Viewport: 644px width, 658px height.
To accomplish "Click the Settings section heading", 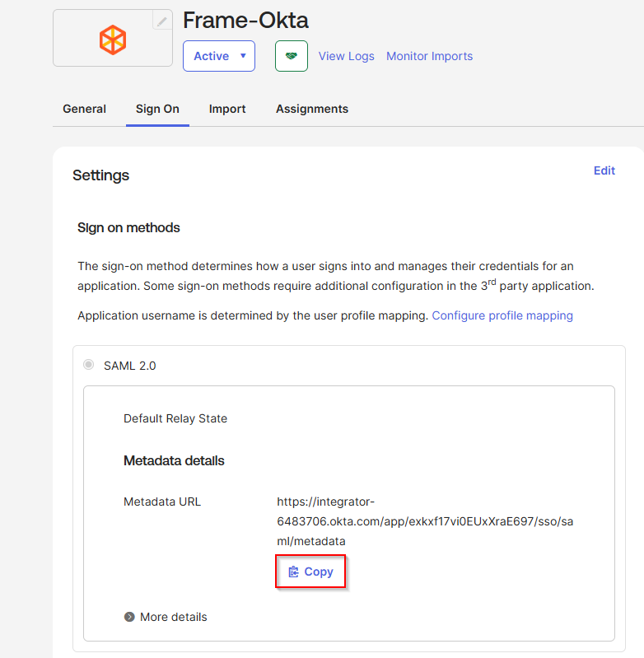I will click(x=100, y=175).
